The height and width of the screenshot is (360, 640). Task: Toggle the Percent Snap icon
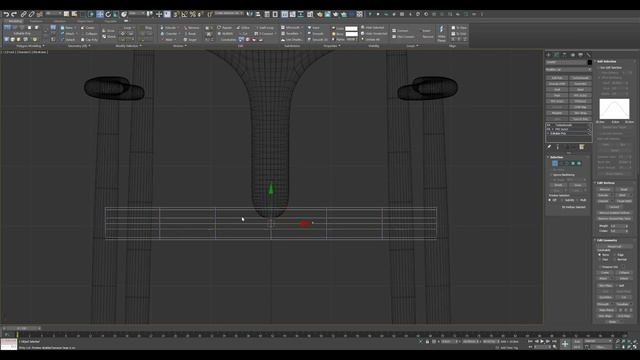click(193, 14)
